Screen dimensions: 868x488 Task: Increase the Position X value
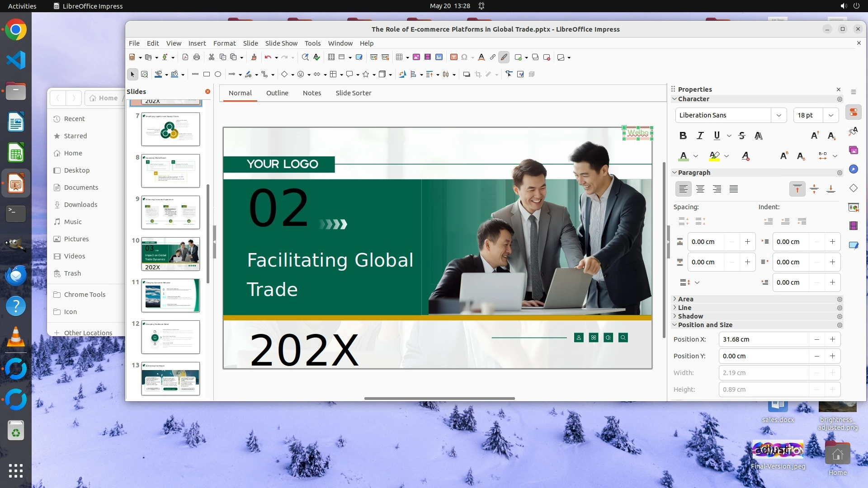pyautogui.click(x=832, y=339)
